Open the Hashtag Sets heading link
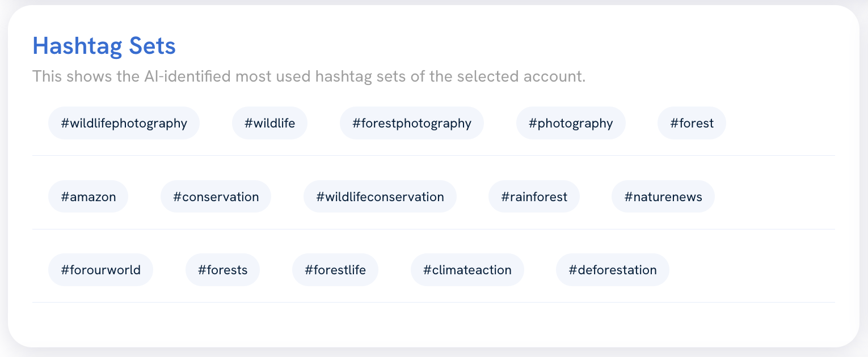The image size is (868, 357). point(104,46)
